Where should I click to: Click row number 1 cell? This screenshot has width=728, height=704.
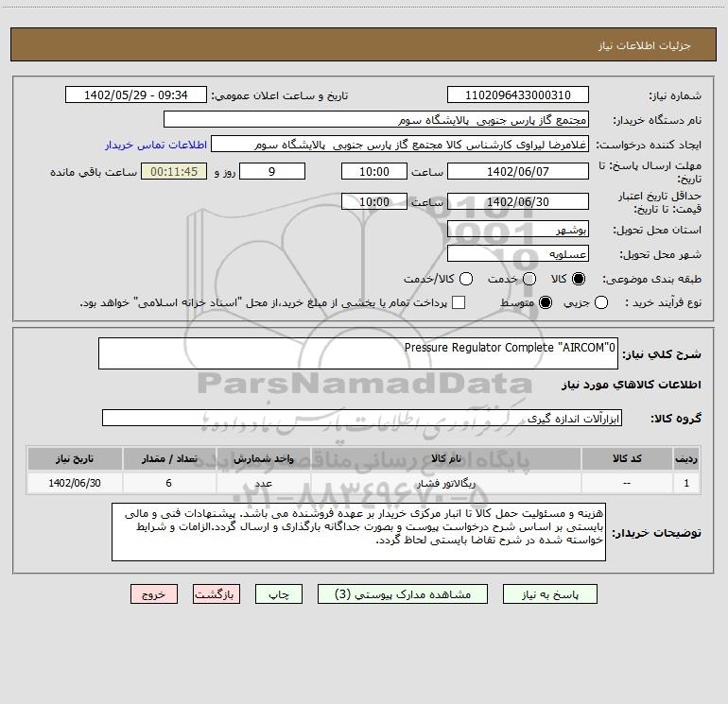click(x=686, y=483)
